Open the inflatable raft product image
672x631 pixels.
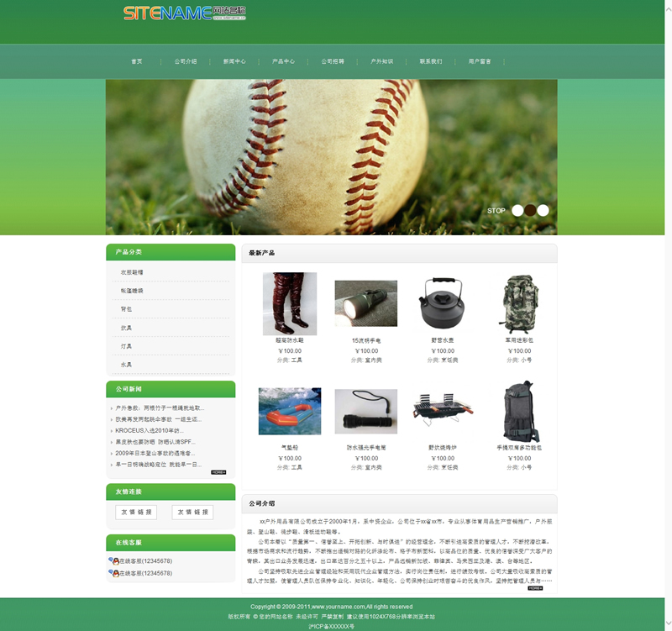[289, 411]
